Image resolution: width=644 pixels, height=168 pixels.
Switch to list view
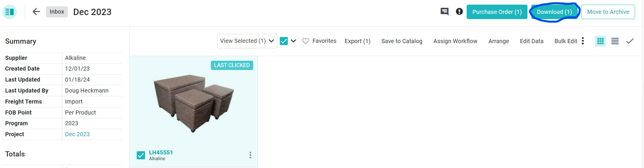(615, 41)
